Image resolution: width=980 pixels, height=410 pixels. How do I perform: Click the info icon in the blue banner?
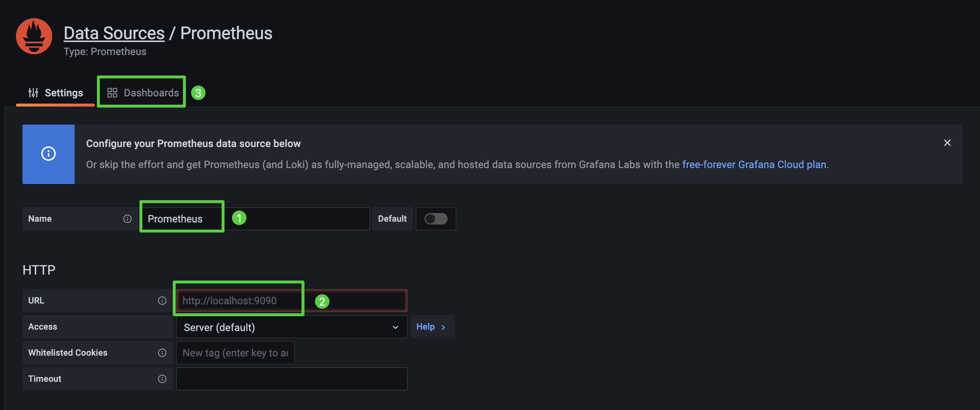48,154
